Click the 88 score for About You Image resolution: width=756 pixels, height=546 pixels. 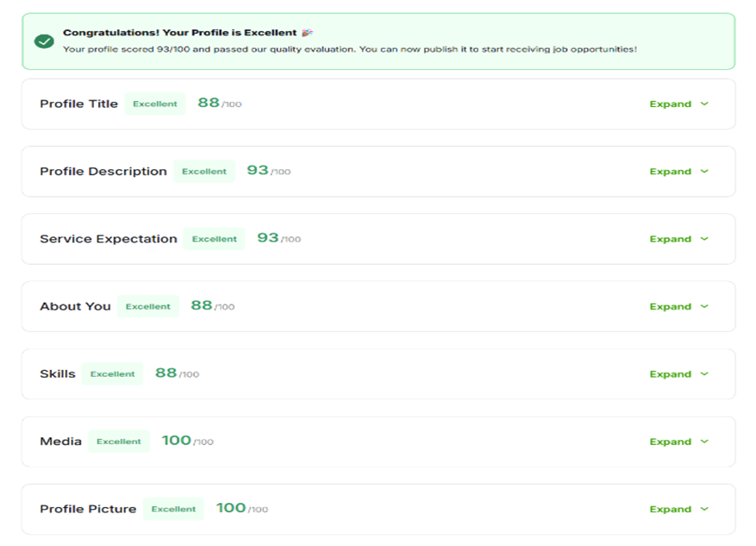[202, 305]
